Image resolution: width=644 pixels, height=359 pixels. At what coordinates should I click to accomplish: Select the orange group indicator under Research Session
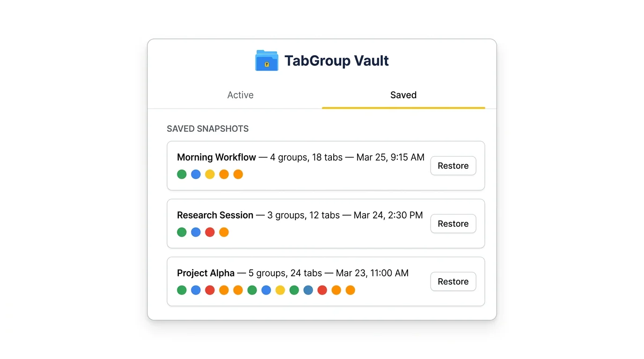point(224,232)
